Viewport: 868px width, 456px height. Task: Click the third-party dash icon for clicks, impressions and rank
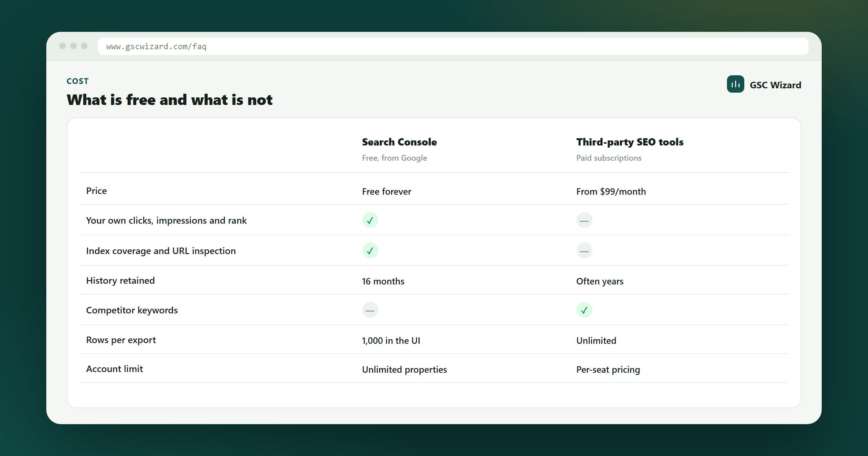pyautogui.click(x=584, y=220)
